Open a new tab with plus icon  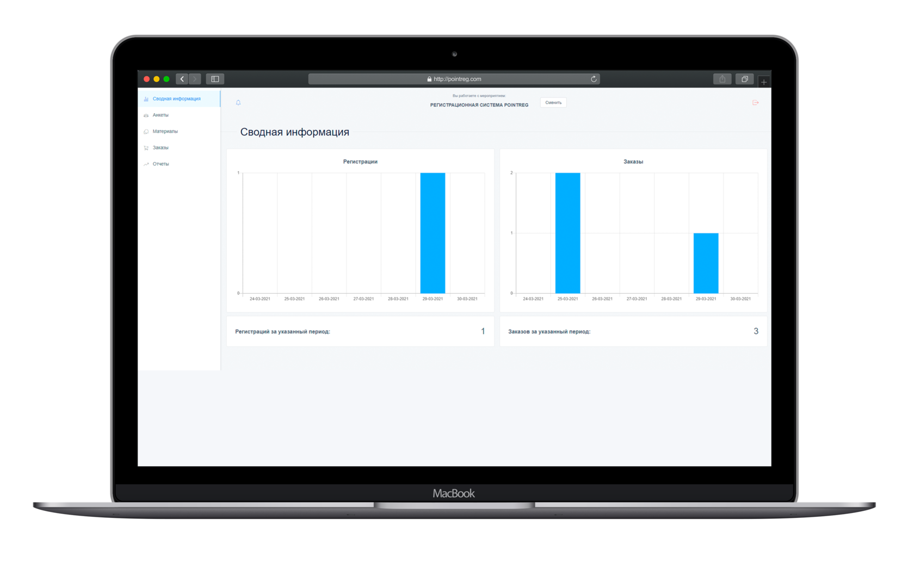[764, 82]
